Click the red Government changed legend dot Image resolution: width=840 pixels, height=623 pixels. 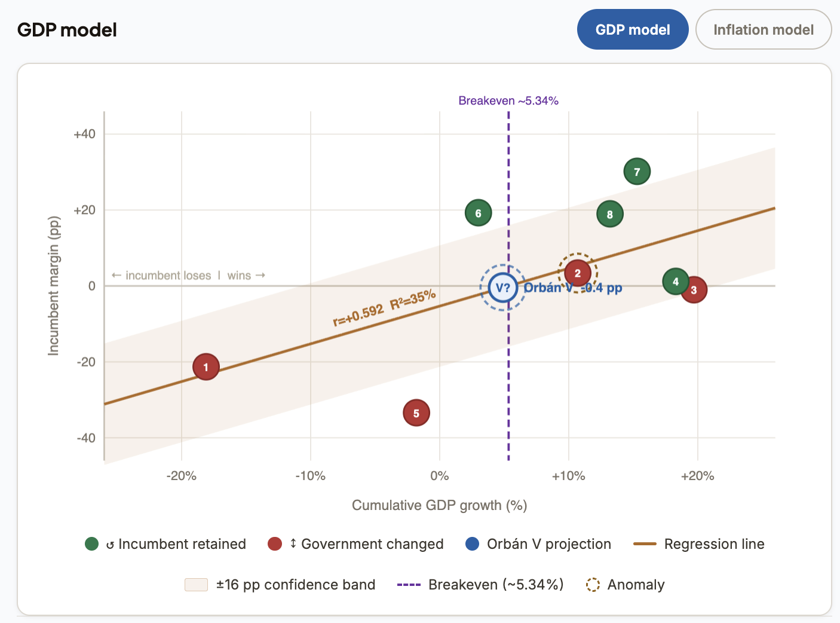[x=275, y=544]
